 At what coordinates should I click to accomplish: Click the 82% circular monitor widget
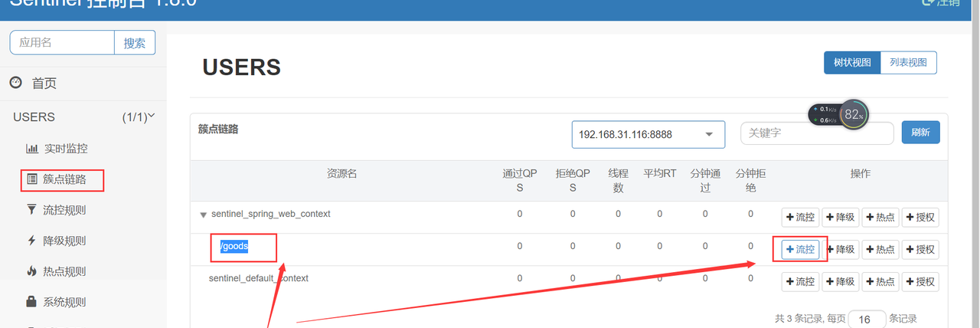tap(854, 114)
